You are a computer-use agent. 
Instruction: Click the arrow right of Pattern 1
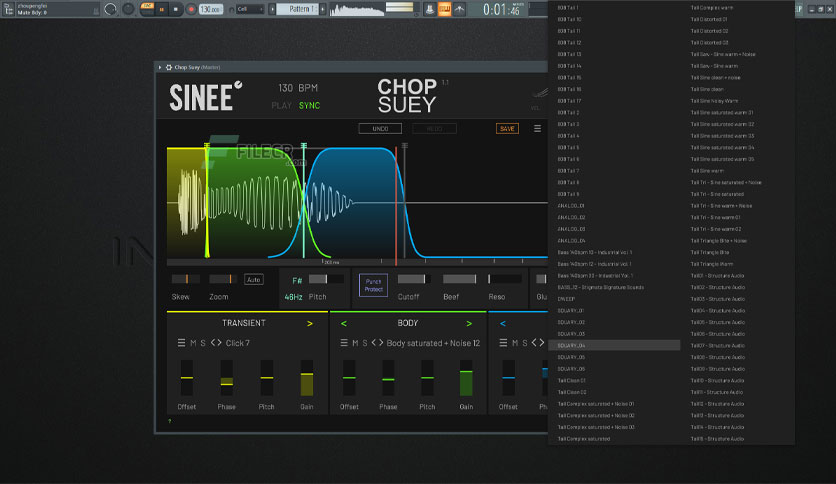tap(323, 9)
